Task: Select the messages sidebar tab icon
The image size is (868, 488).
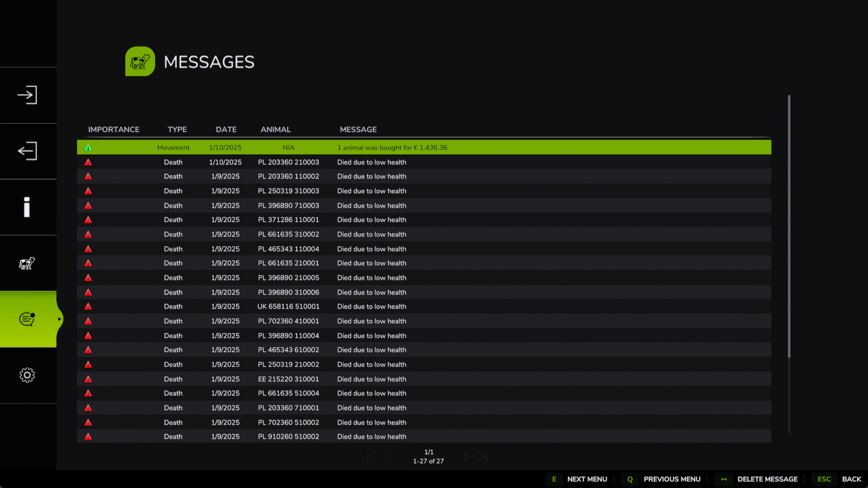Action: point(27,319)
